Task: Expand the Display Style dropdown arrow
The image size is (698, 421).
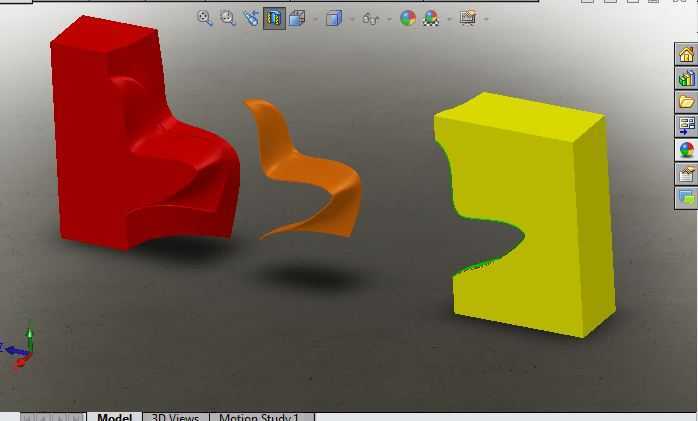Action: tap(352, 19)
